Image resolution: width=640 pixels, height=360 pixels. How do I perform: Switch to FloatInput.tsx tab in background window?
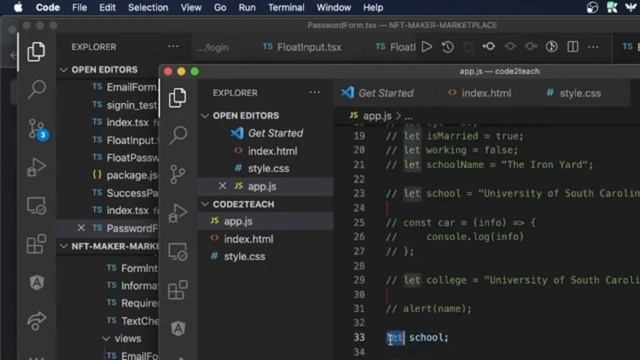click(302, 47)
